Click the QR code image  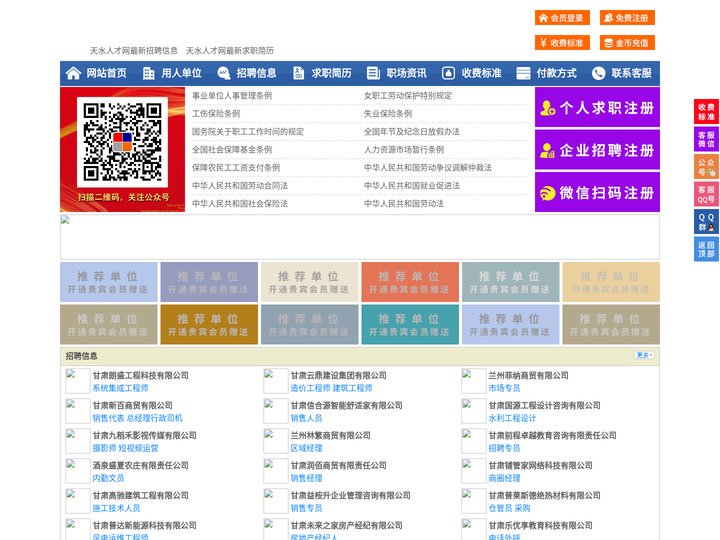click(x=122, y=142)
